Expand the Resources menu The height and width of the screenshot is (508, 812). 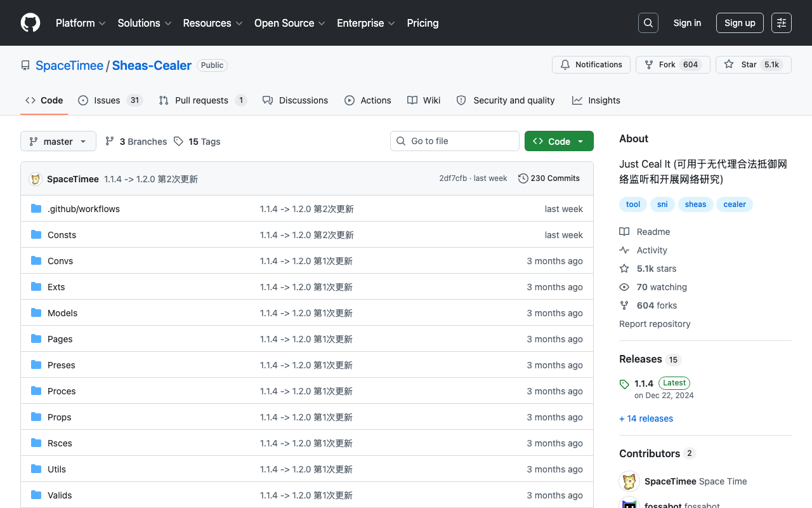(213, 23)
